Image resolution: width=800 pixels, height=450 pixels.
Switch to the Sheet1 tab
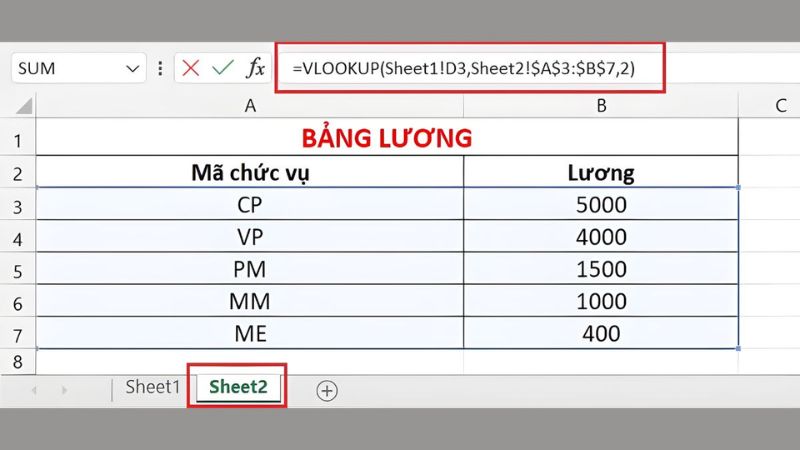pyautogui.click(x=153, y=387)
